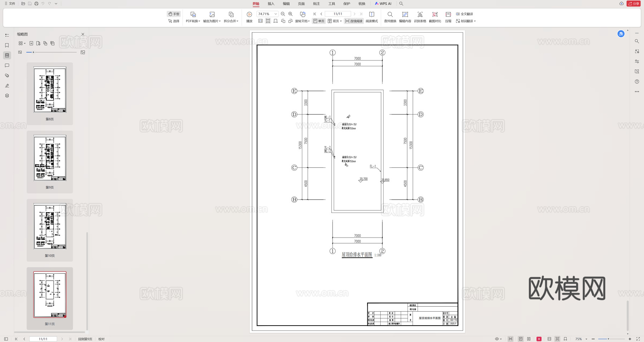Click the WPS AI button
The image size is (644, 342).
(x=383, y=4)
